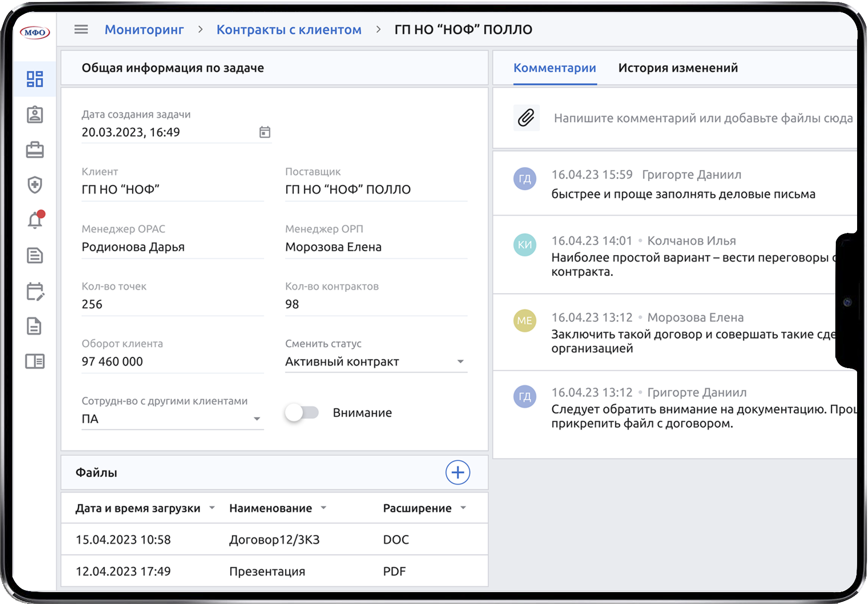Open the calendar editing icon in sidebar

click(x=36, y=292)
